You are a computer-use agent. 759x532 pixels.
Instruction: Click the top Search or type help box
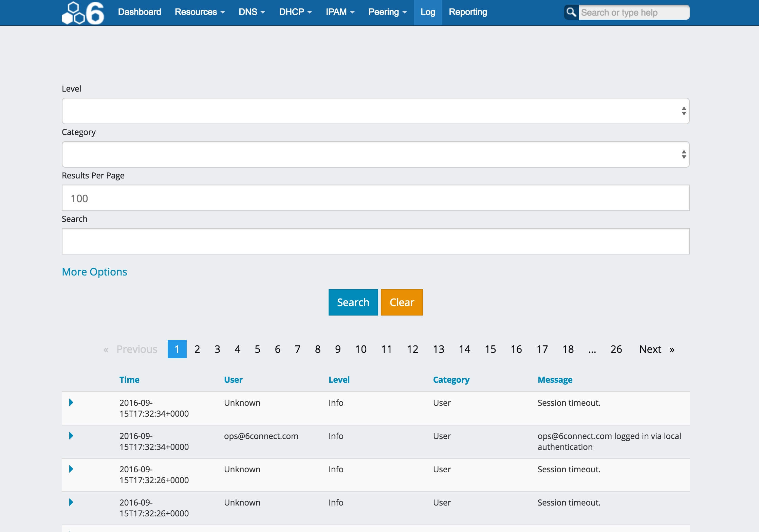point(633,13)
